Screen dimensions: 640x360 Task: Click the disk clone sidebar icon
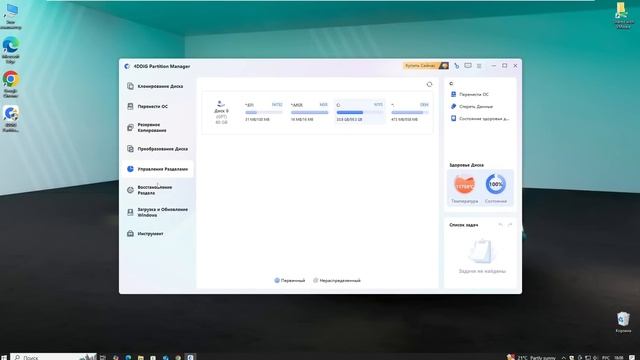tap(130, 86)
